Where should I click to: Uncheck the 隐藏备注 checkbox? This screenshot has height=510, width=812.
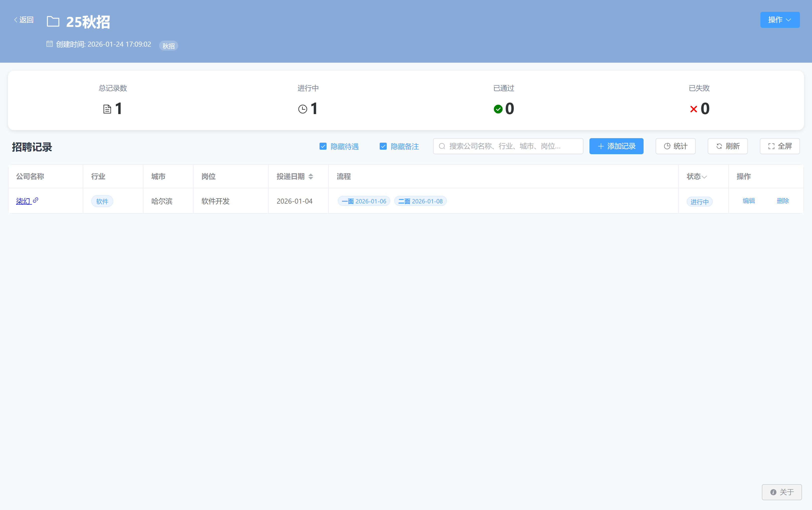coord(383,146)
